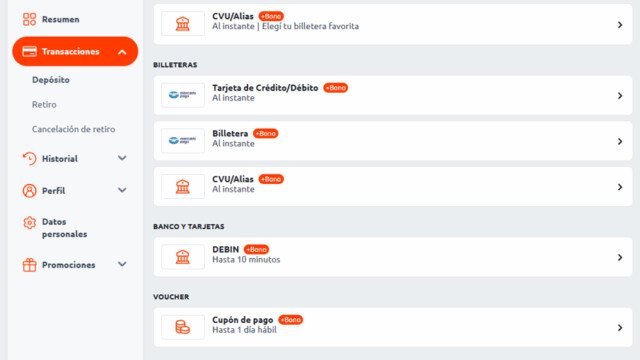Click 'Hasta 1 día hábil' text
This screenshot has width=640, height=360.
(x=244, y=330)
